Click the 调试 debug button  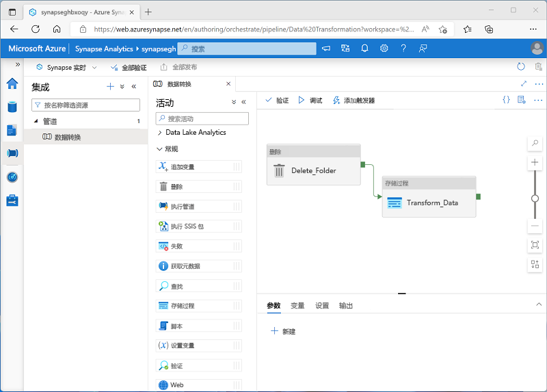(310, 100)
